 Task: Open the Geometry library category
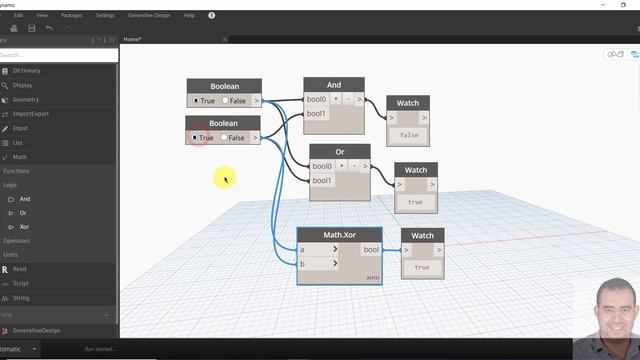coord(58,100)
